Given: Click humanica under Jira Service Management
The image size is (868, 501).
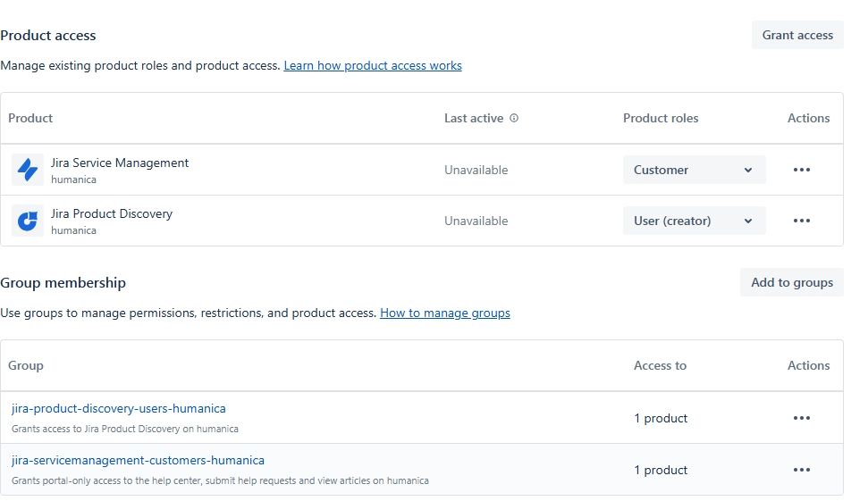Looking at the screenshot, I should [73, 180].
